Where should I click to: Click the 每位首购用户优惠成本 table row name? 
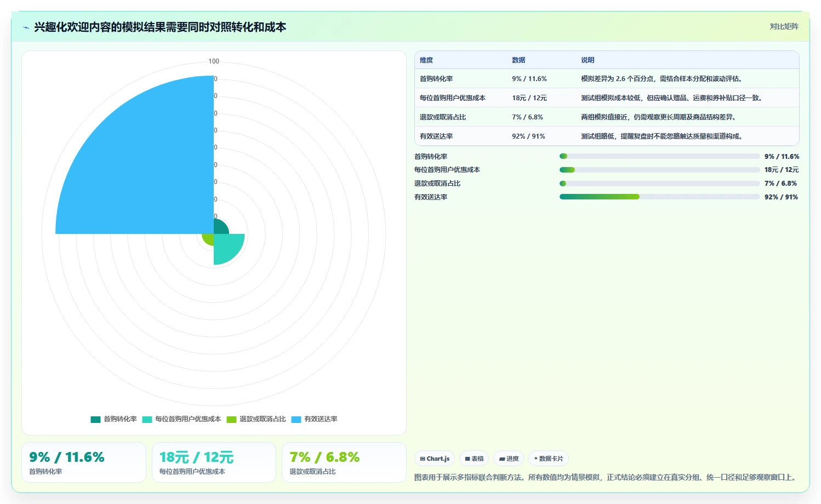point(453,98)
